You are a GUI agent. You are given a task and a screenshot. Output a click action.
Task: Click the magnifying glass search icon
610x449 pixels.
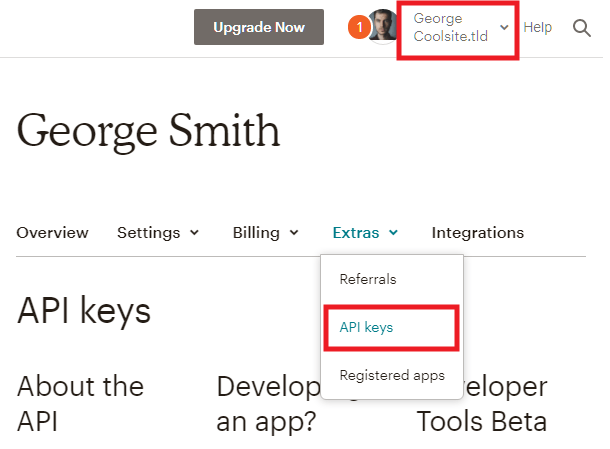click(x=582, y=28)
